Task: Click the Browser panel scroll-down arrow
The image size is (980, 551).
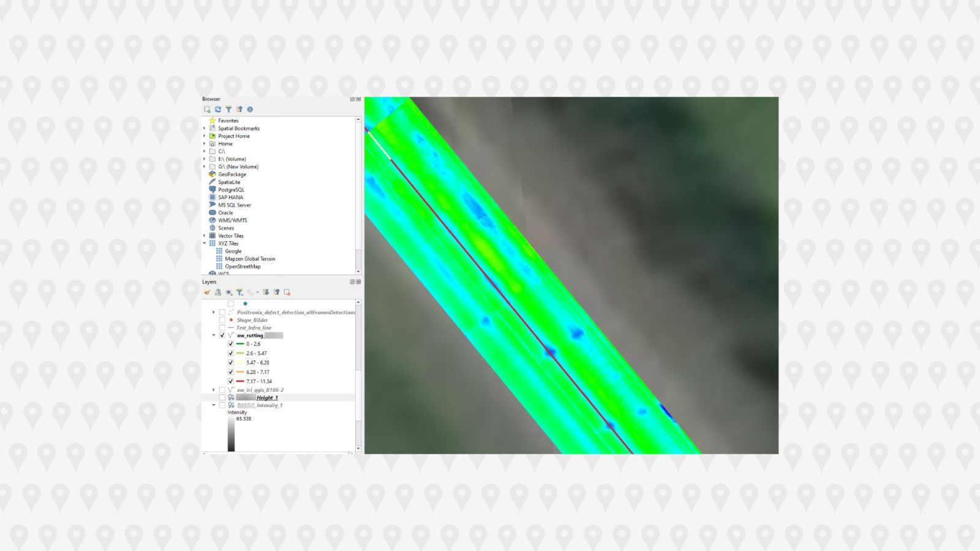Action: coord(358,271)
